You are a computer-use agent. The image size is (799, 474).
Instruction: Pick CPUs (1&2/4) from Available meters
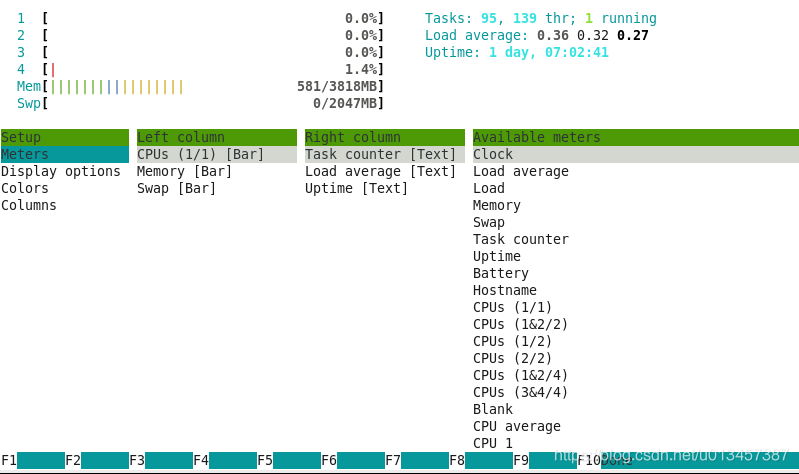point(520,375)
